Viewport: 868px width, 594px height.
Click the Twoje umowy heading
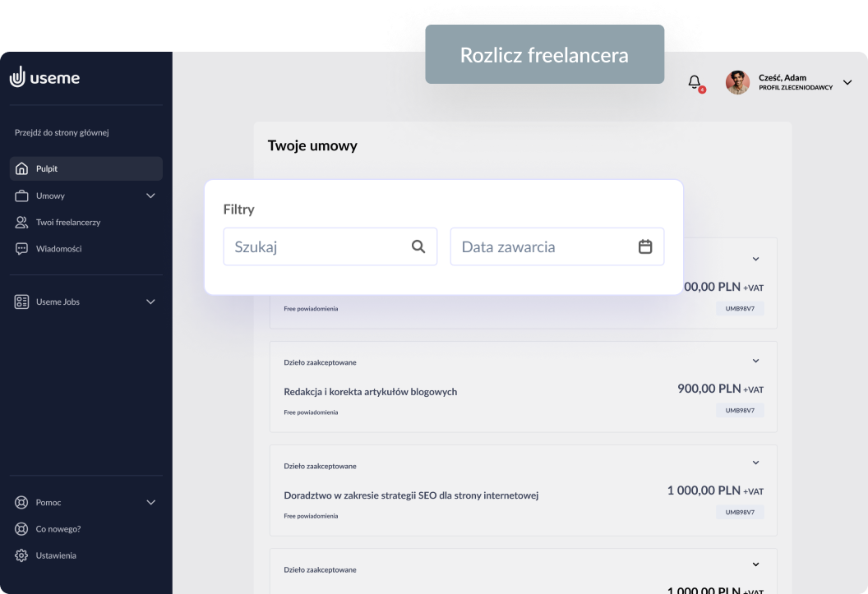coord(313,145)
